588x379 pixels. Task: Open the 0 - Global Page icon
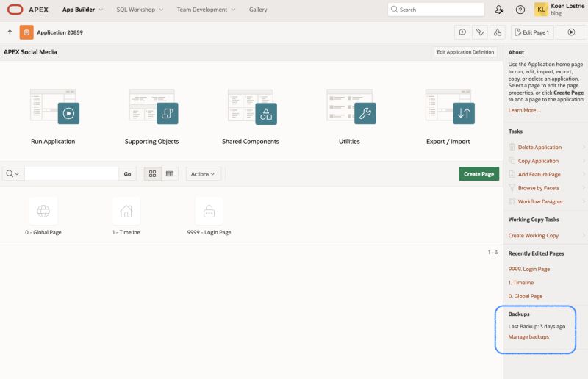(43, 211)
